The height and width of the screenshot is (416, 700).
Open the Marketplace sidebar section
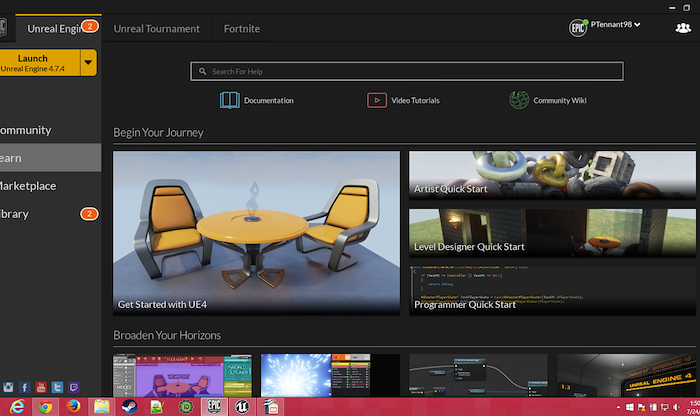coord(50,186)
